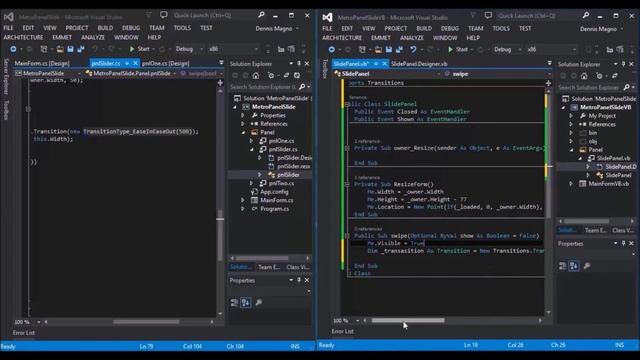Click Quick Launch search box in left window
Screen dimensions: 640x360
point(215,15)
